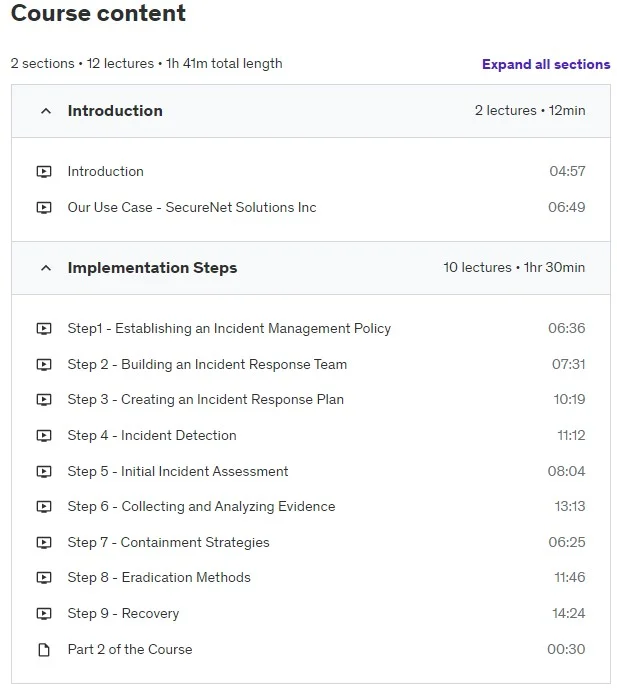
Task: Select Part 2 of the Course item
Action: (x=130, y=649)
